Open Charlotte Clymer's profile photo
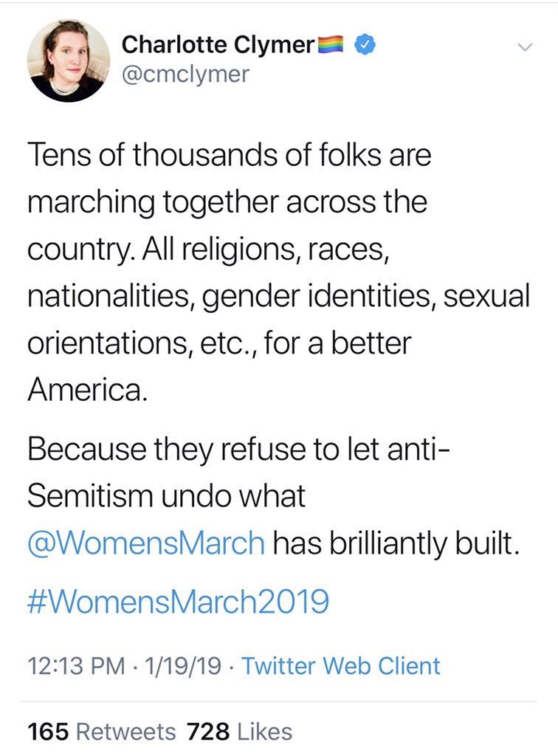Viewport: 558px width, 756px height. pyautogui.click(x=69, y=61)
